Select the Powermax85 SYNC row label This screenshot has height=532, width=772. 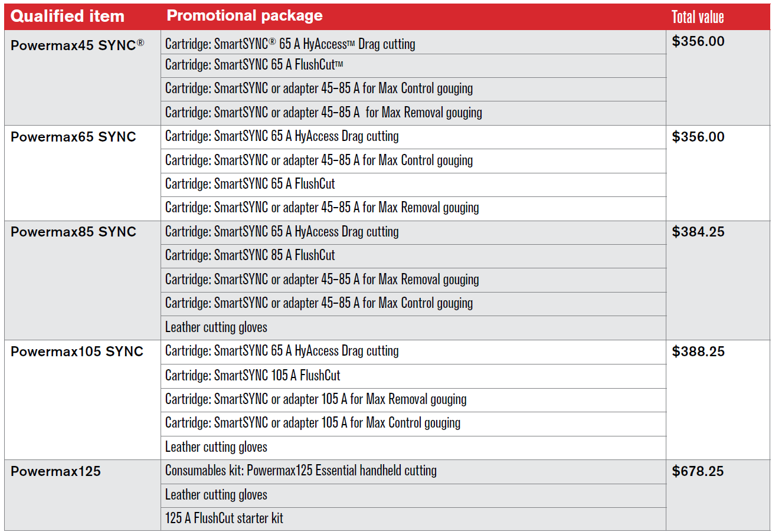tap(73, 232)
